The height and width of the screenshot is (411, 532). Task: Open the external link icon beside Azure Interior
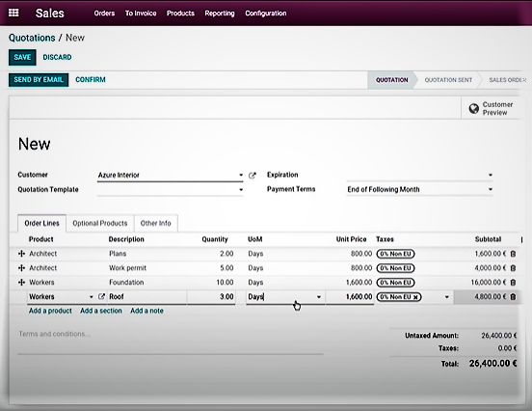click(x=253, y=176)
